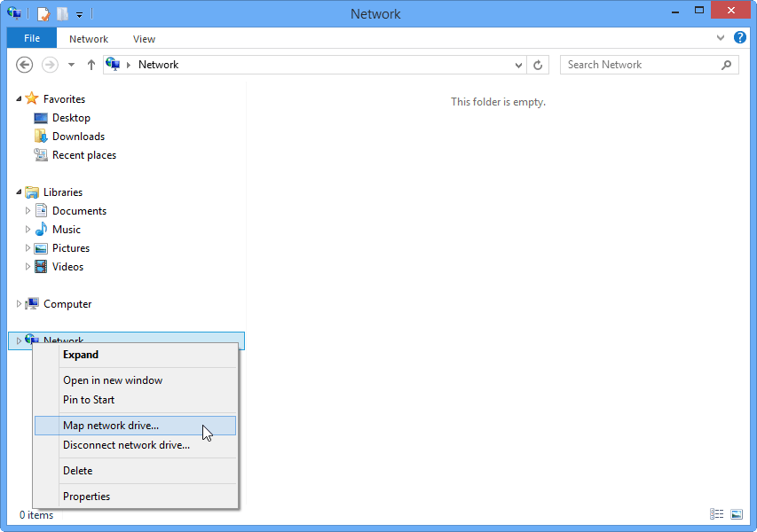Expand the Videos library
757x532 pixels.
[x=28, y=267]
